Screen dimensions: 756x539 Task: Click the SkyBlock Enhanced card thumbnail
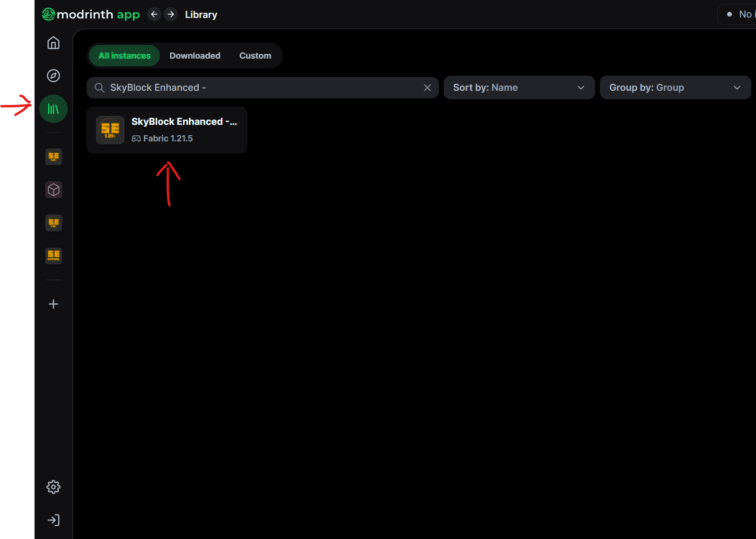tap(110, 130)
